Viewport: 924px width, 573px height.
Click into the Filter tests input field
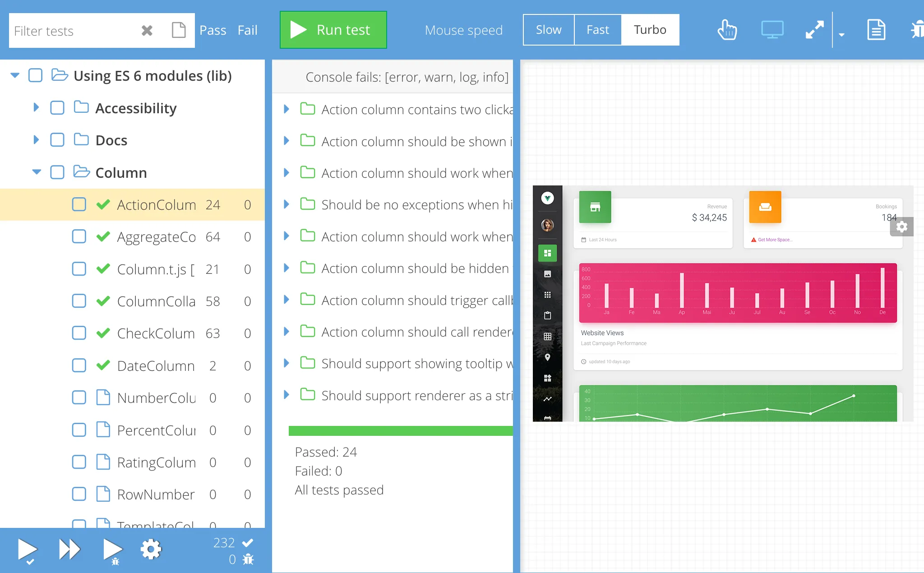(72, 31)
